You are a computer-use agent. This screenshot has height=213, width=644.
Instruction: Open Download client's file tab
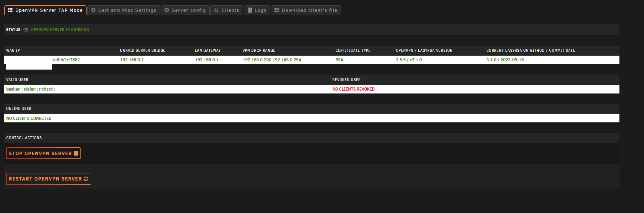coord(306,10)
